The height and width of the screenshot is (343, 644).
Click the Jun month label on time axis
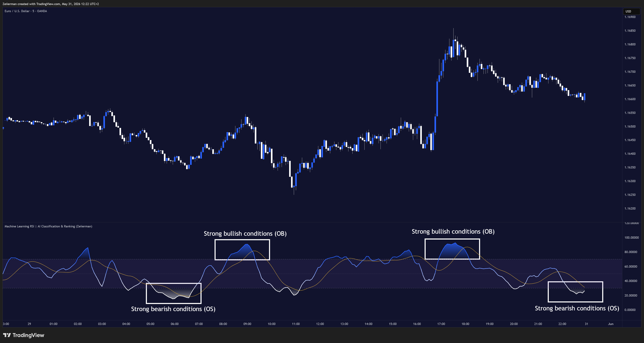611,324
